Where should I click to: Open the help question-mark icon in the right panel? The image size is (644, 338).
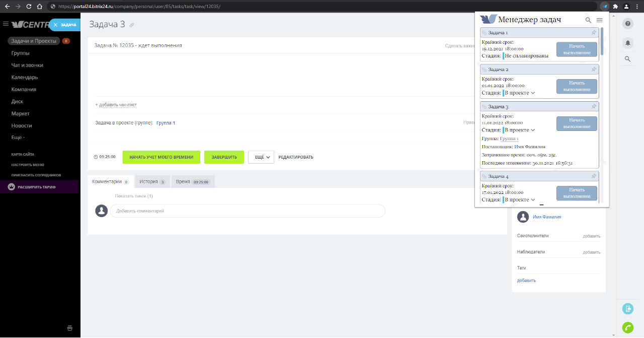627,24
